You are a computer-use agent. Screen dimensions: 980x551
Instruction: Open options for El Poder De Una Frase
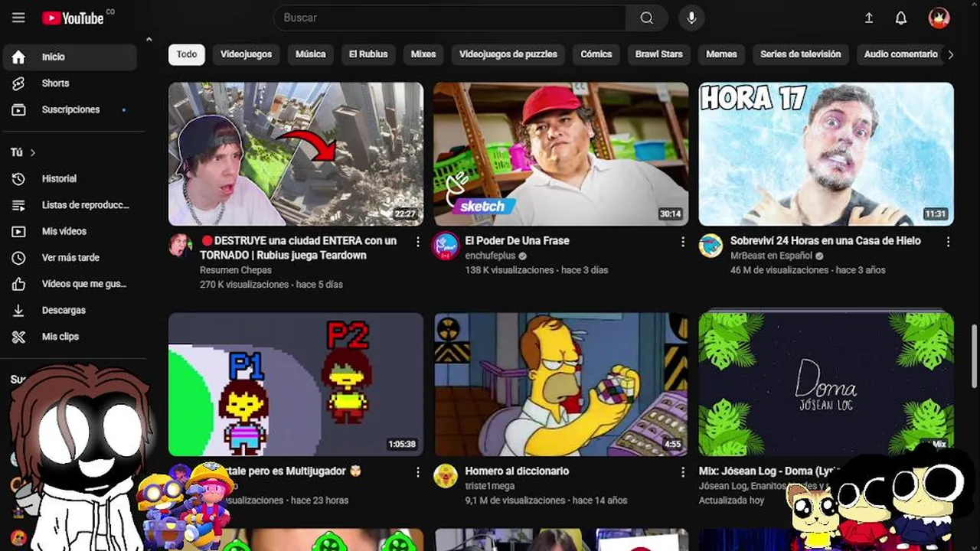click(683, 241)
